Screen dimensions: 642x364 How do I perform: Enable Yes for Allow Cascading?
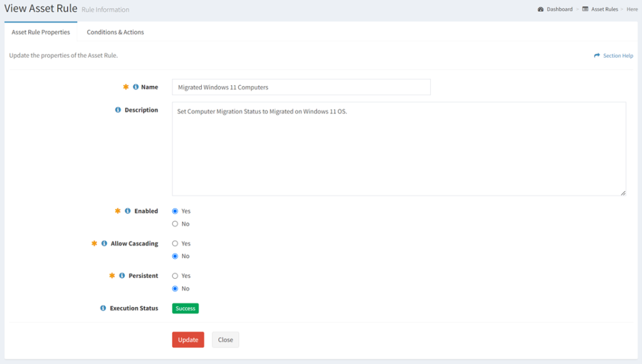(175, 243)
